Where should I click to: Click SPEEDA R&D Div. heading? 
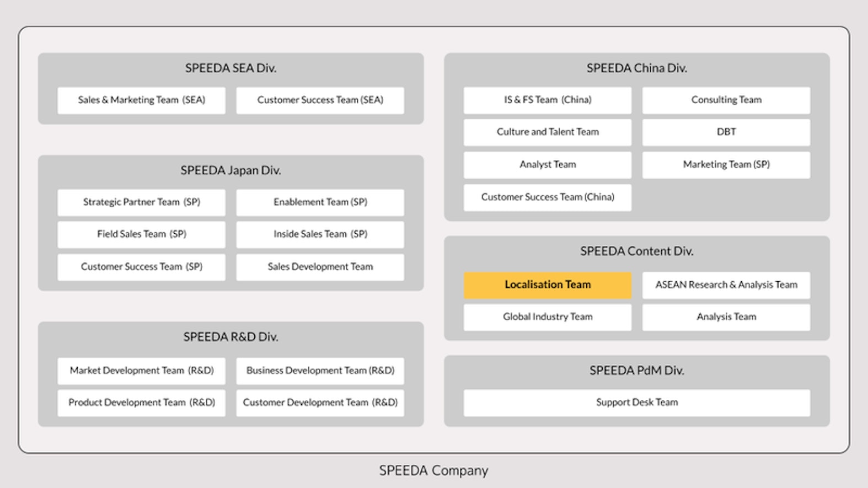coord(231,337)
